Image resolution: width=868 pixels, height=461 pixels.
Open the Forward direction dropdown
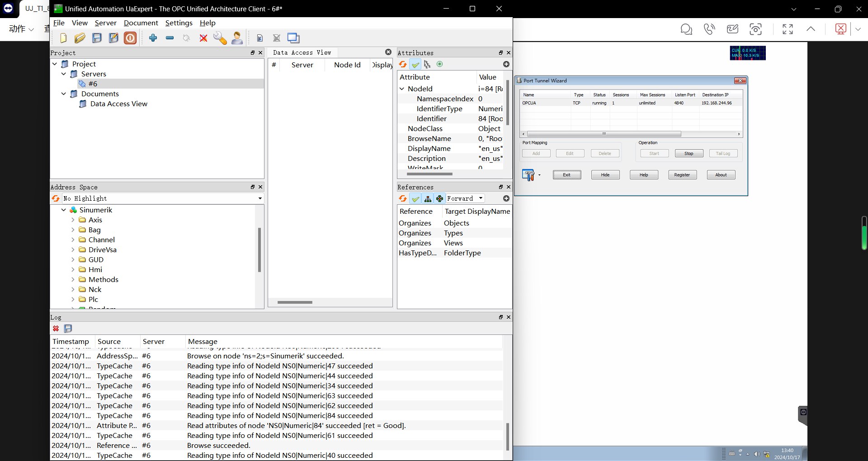click(465, 198)
